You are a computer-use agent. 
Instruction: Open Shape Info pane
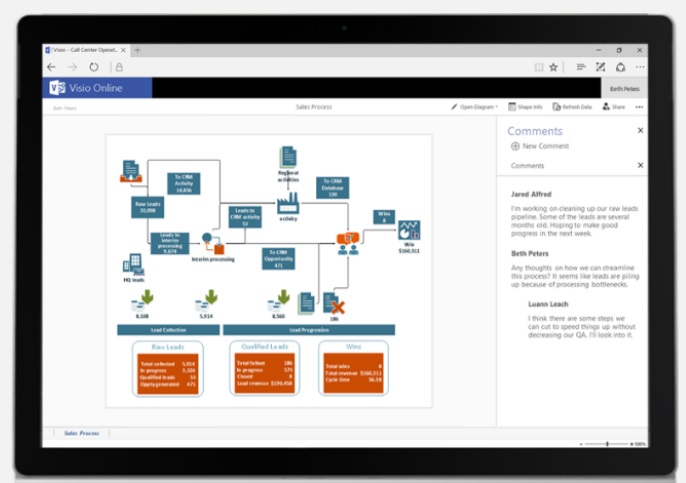coord(525,107)
